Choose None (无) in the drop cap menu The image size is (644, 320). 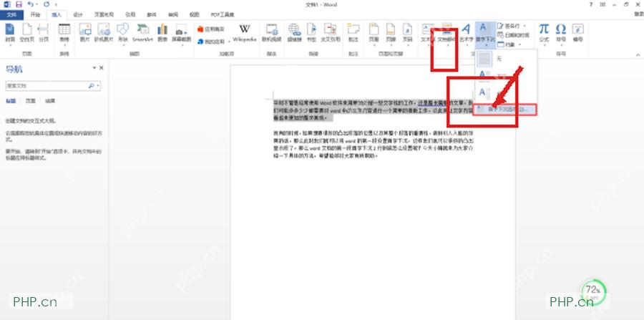pyautogui.click(x=506, y=59)
